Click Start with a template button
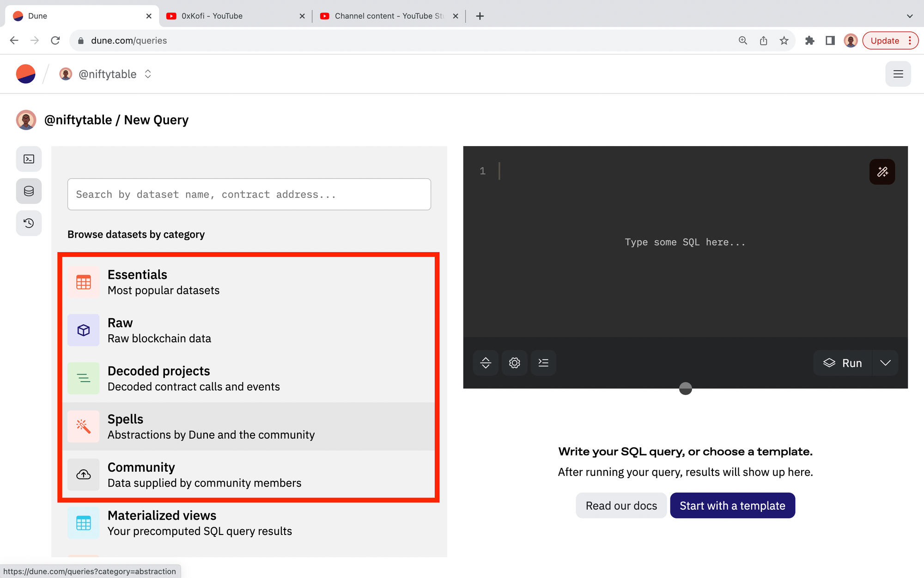Viewport: 924px width, 578px height. 732,505
